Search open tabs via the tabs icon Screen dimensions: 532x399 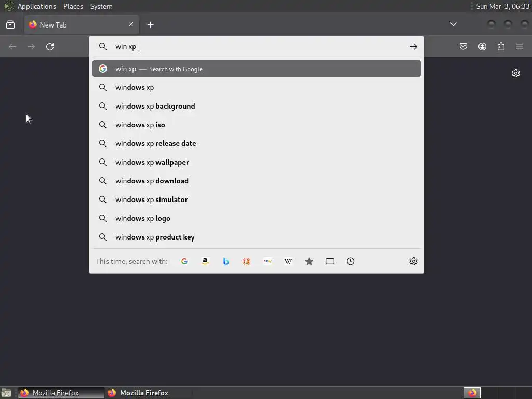pyautogui.click(x=330, y=261)
